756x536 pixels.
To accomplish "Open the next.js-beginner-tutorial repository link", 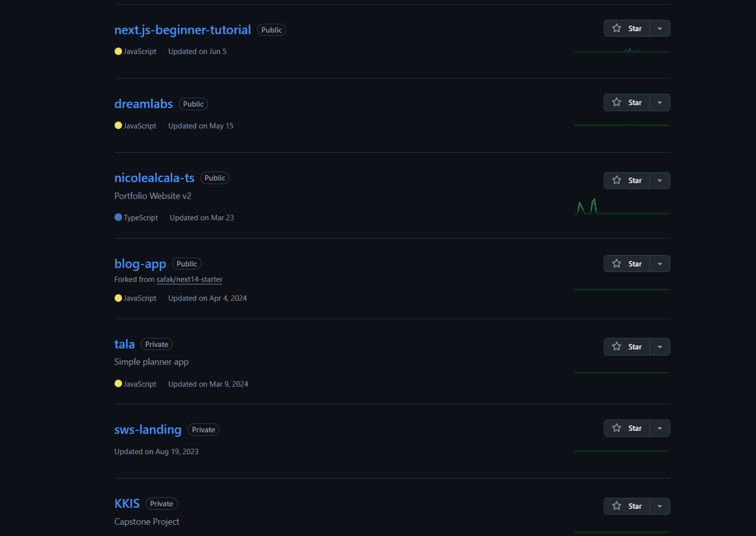I will [x=182, y=30].
